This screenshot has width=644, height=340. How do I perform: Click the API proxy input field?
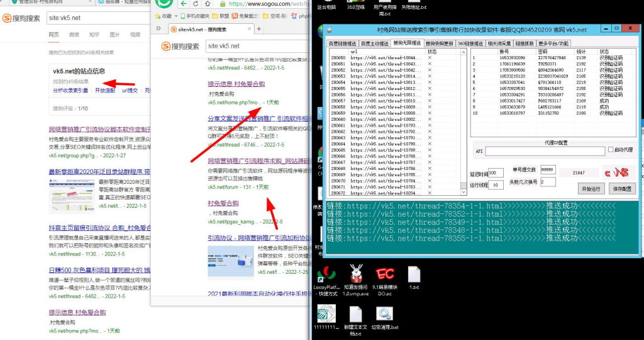pyautogui.click(x=545, y=151)
